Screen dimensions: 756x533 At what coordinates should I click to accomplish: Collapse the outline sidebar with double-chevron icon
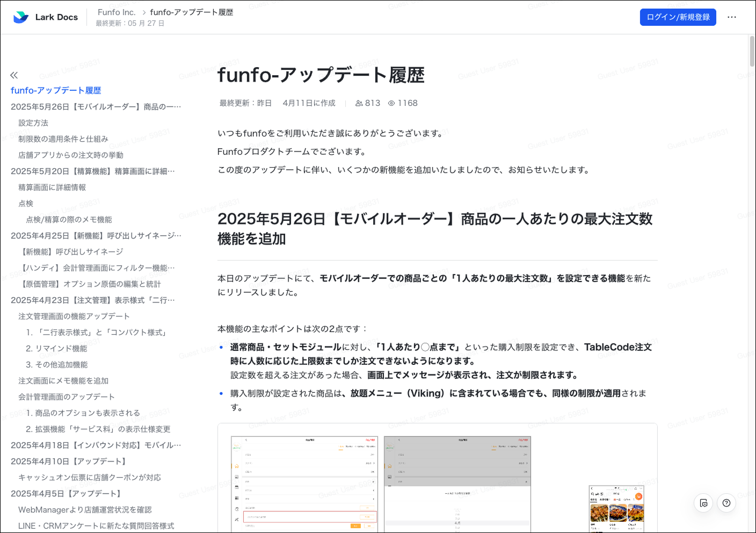pos(14,75)
